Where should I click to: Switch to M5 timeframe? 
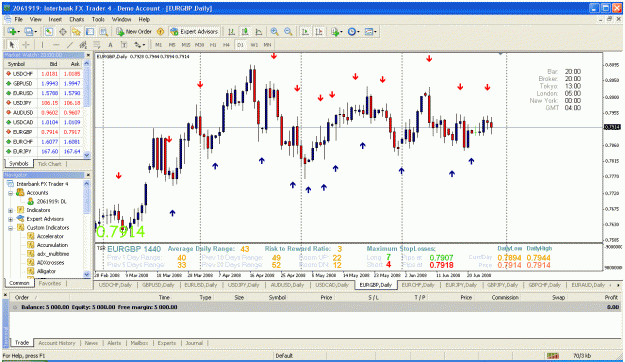point(172,45)
